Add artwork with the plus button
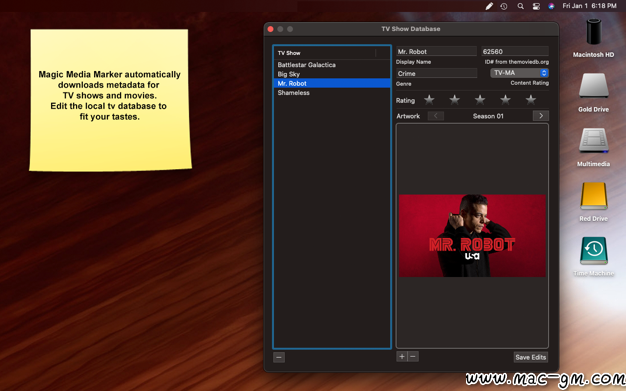Viewport: 626px width, 391px height. pos(402,356)
